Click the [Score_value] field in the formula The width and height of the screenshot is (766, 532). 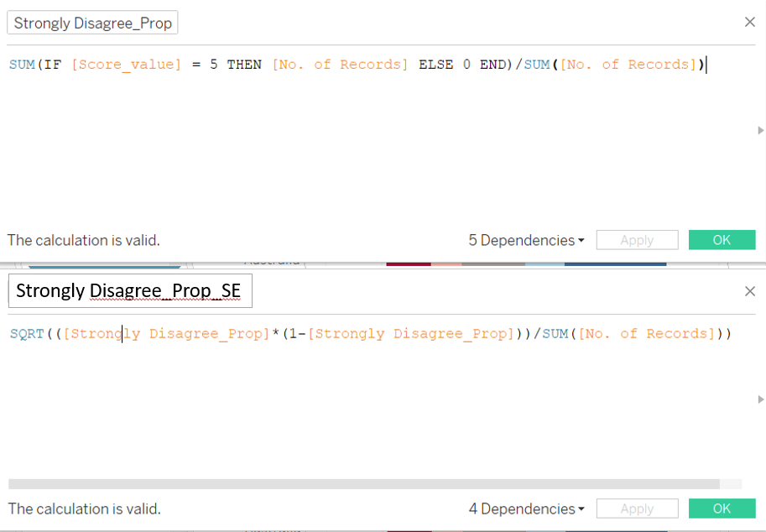pos(126,65)
